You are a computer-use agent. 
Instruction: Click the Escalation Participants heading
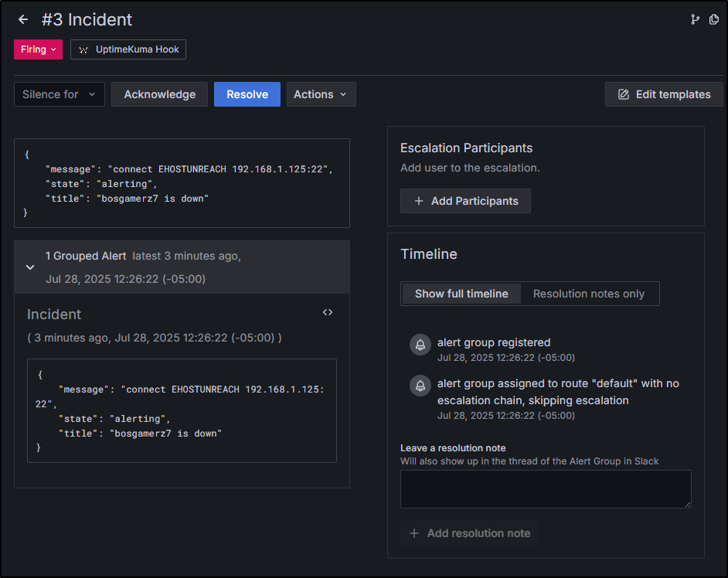pyautogui.click(x=466, y=148)
